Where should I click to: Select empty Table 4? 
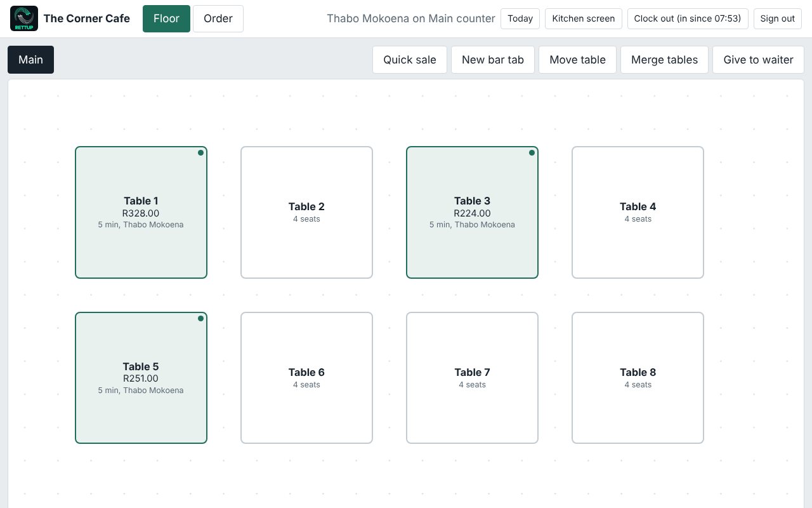(x=638, y=212)
